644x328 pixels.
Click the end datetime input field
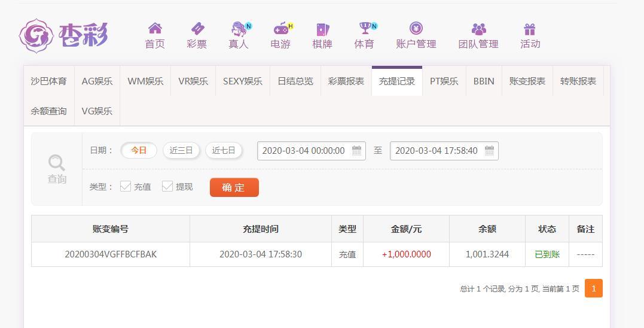click(444, 151)
